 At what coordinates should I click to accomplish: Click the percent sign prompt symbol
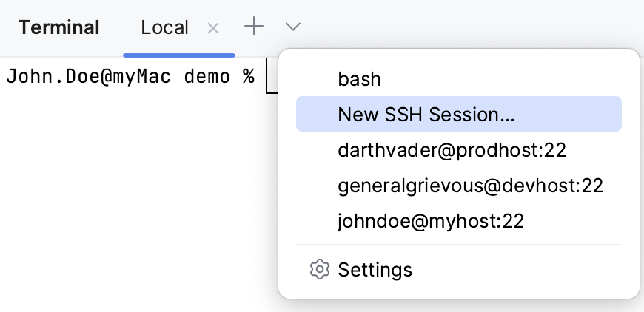(248, 77)
